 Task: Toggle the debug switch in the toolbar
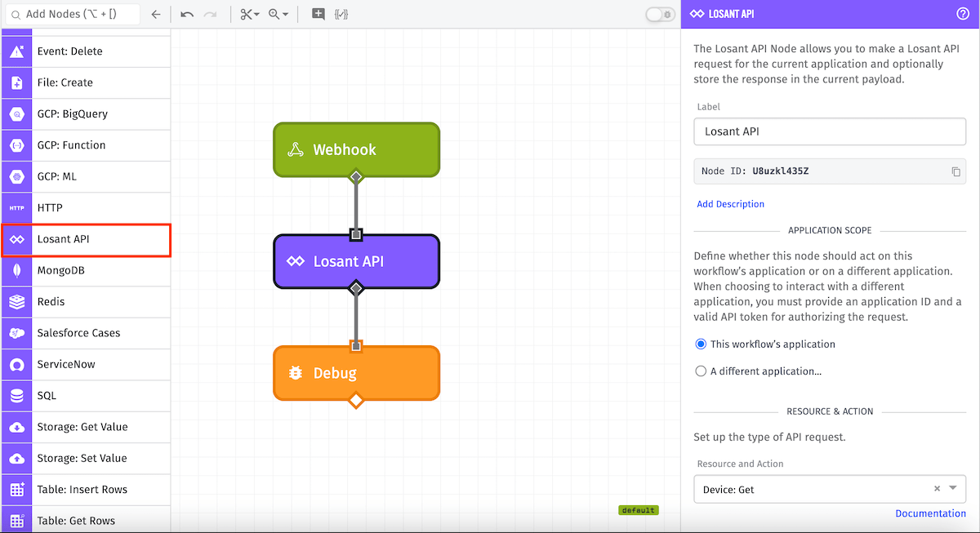coord(660,14)
